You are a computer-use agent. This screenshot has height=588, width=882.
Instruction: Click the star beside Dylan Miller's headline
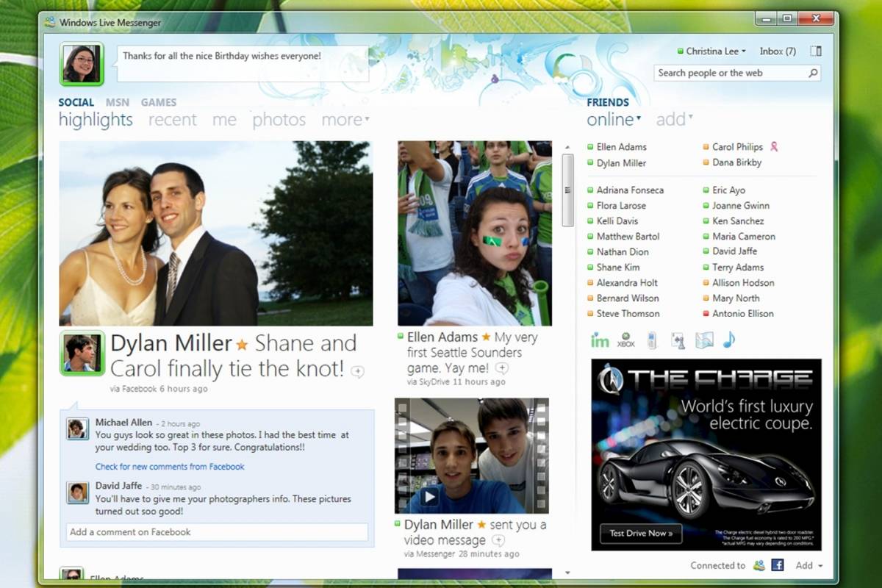pyautogui.click(x=242, y=344)
